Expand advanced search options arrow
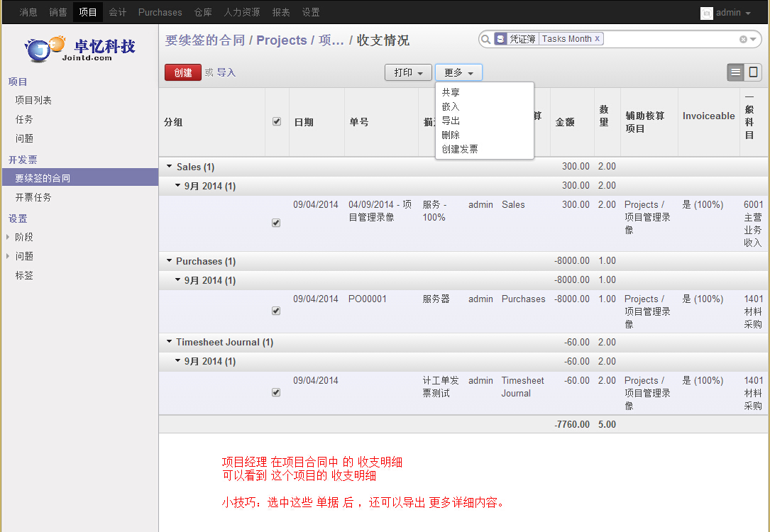 (x=754, y=40)
